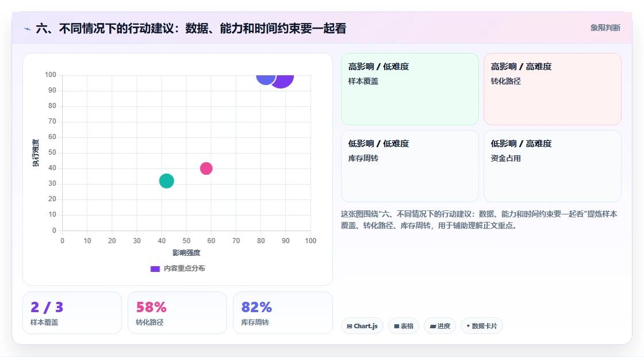Image resolution: width=644 pixels, height=357 pixels.
Task: Click the 影响强度 x-axis title
Action: click(x=186, y=252)
